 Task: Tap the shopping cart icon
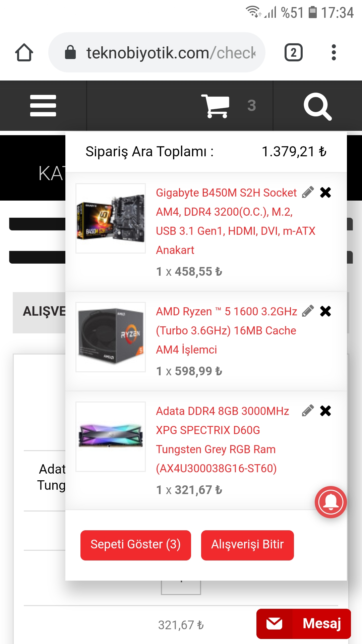click(x=216, y=106)
